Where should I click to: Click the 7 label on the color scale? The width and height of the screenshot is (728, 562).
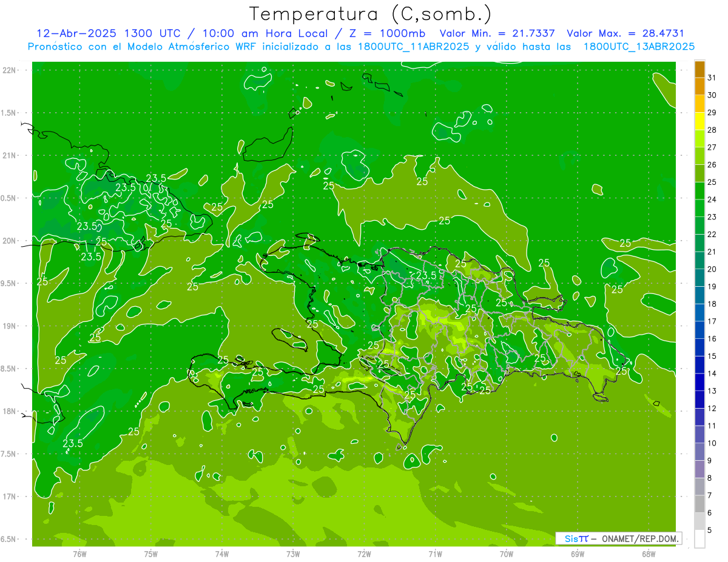[x=710, y=495]
